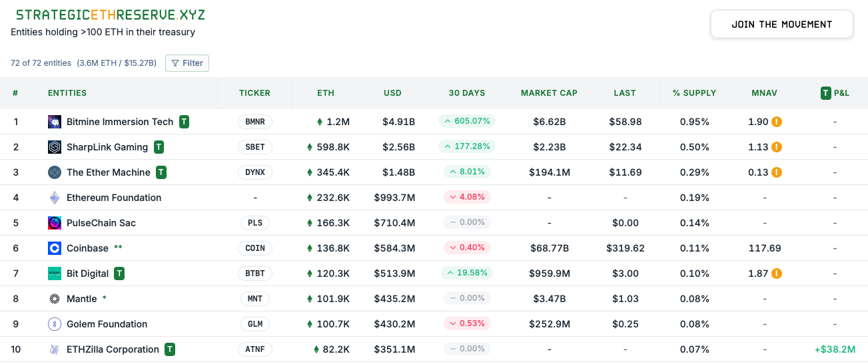
Task: Click the SharpLink Gaming logo icon
Action: pyautogui.click(x=55, y=147)
